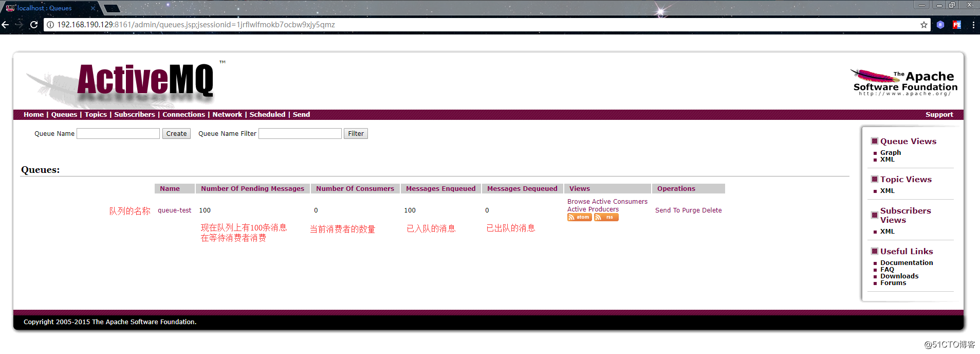Click the Filter button
This screenshot has width=980, height=354.
[x=356, y=134]
